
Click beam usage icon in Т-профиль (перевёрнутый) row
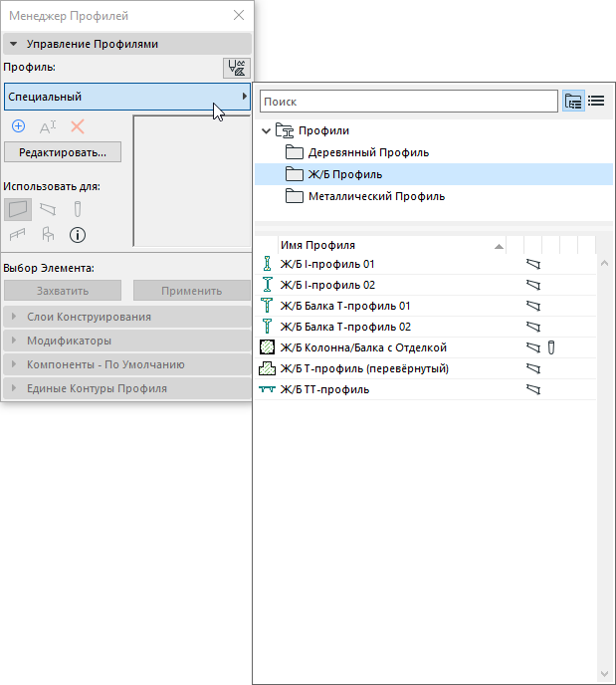click(533, 368)
